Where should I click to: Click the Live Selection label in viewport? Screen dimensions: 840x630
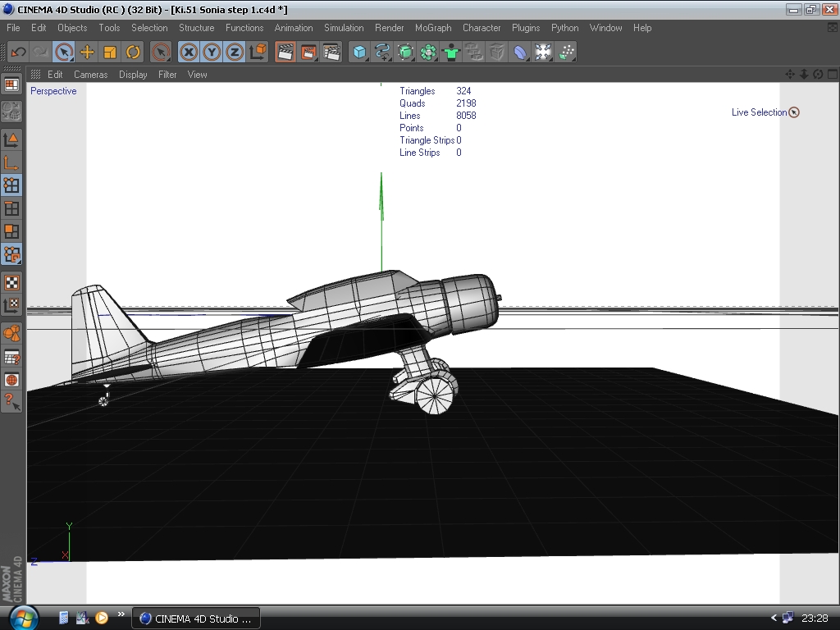[759, 112]
